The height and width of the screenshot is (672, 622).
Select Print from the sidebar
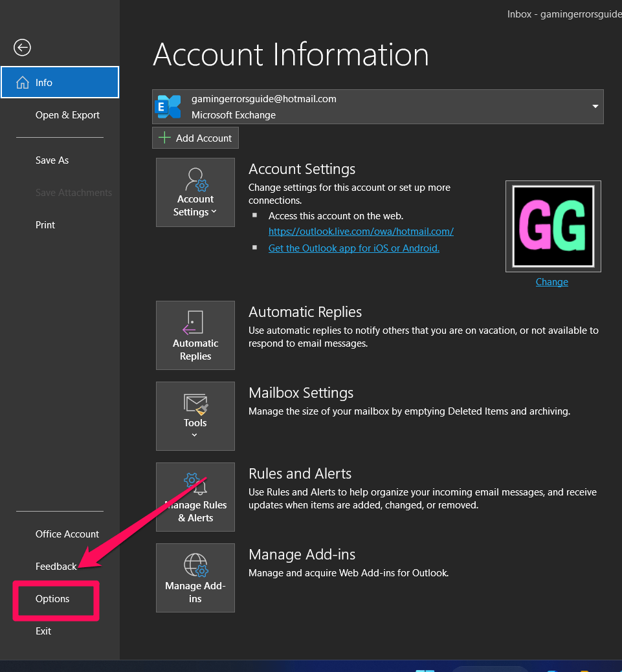click(x=45, y=224)
